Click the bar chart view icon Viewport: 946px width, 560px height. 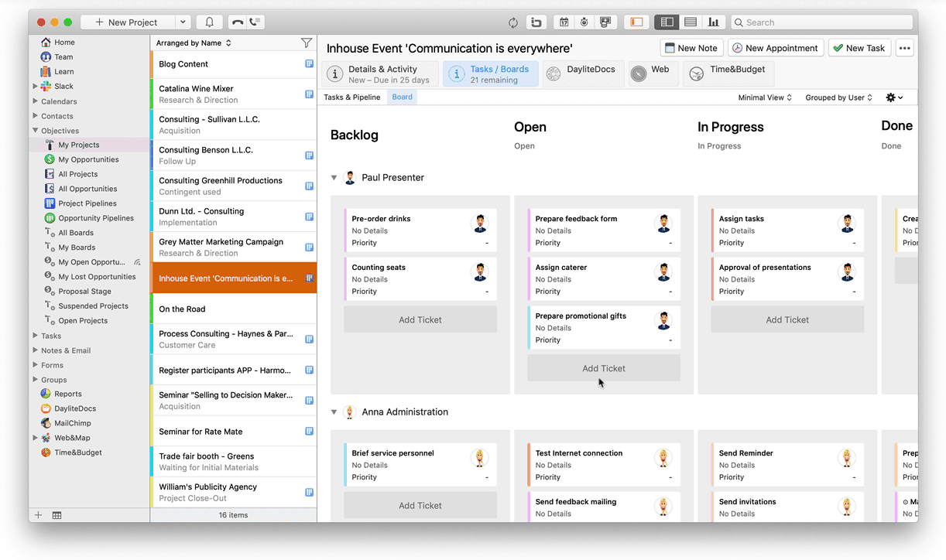[x=713, y=22]
